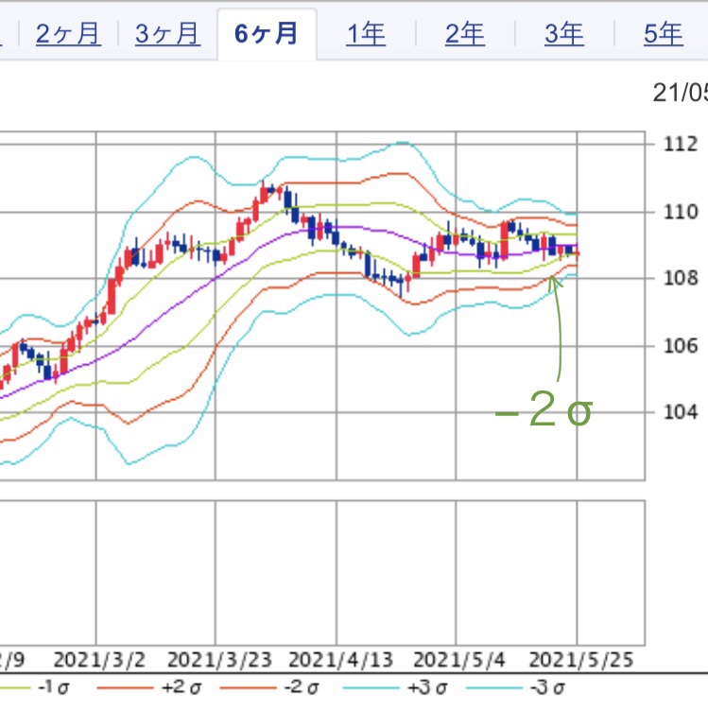The height and width of the screenshot is (728, 708).
Task: Click the -1σ legend entry
Action: click(x=35, y=687)
